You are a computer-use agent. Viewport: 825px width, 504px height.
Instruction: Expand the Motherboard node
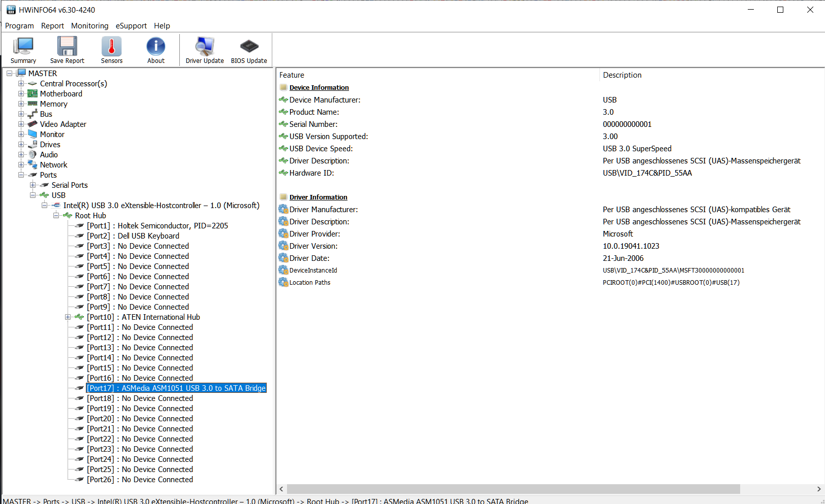(20, 93)
